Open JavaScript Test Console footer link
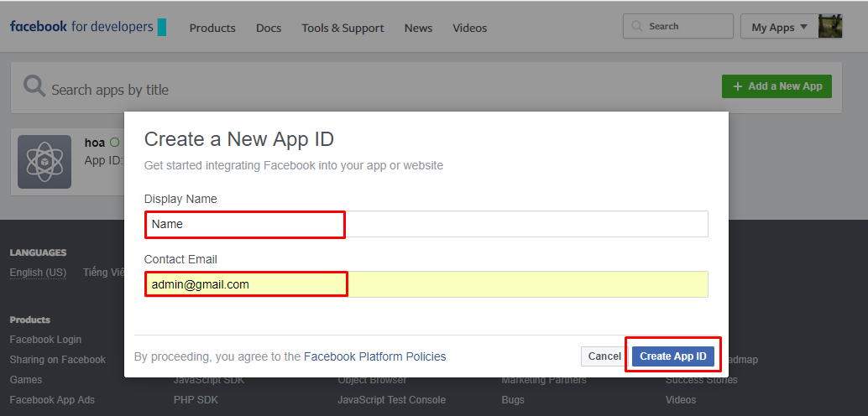This screenshot has height=416, width=868. click(392, 399)
